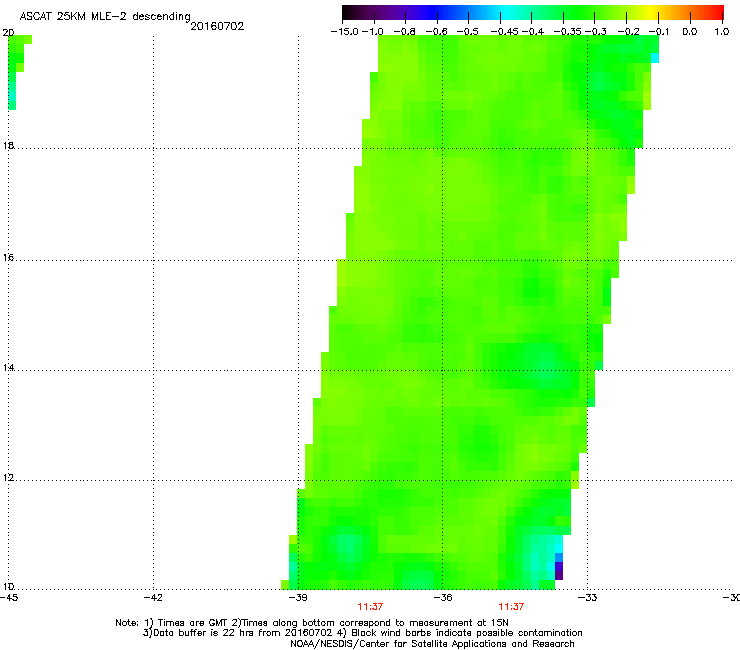Screen dimensions: 740x650
Task: Click the "1.0" color scale label
Action: (x=722, y=32)
